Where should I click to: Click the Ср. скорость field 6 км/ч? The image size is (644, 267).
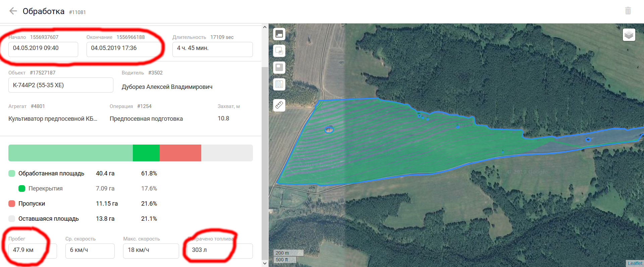coord(90,251)
